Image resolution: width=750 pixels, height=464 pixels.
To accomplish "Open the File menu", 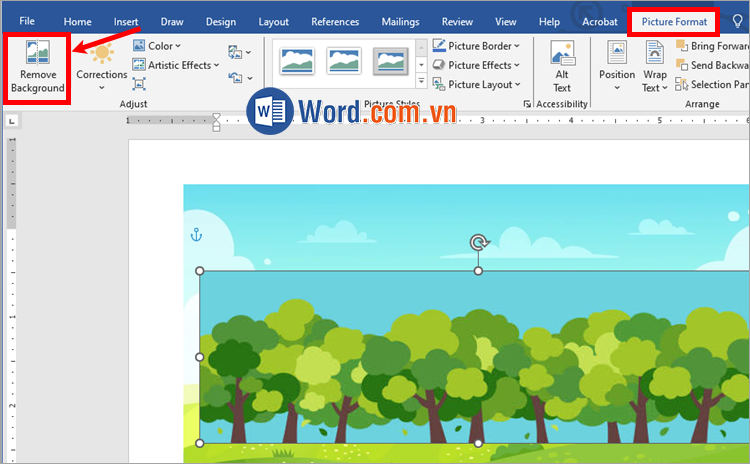I will point(27,21).
